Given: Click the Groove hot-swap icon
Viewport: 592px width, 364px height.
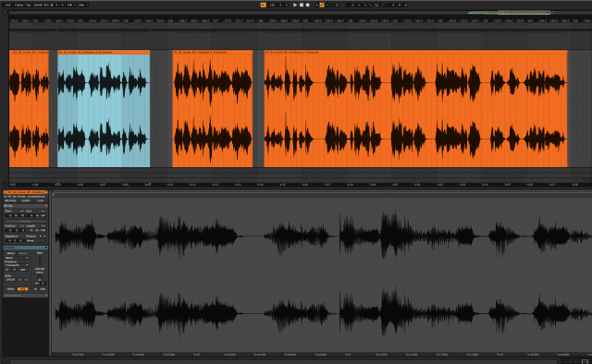Looking at the screenshot, I should (x=41, y=237).
